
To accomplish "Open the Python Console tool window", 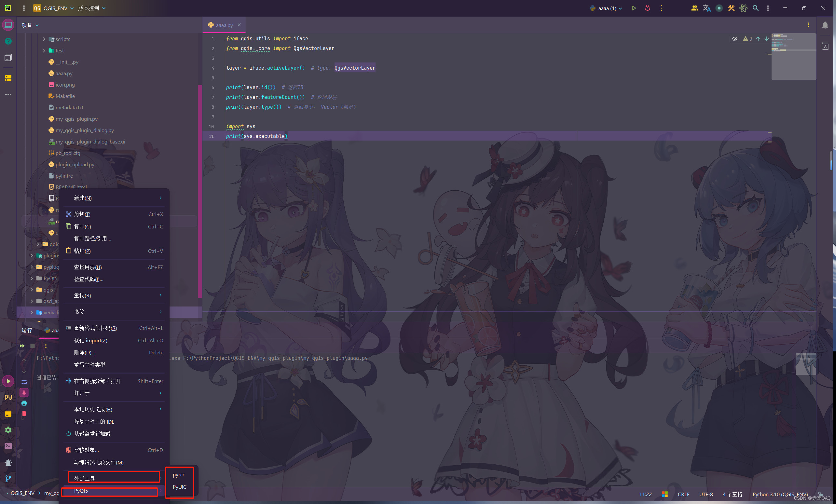I will [x=8, y=397].
